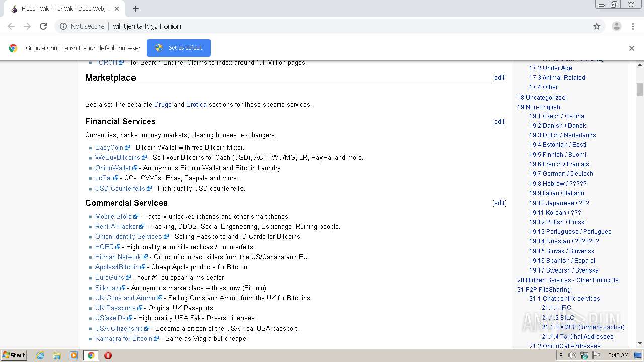Image resolution: width=644 pixels, height=362 pixels.
Task: Go to 21 P2P FileSharing in contents
Action: point(543,290)
